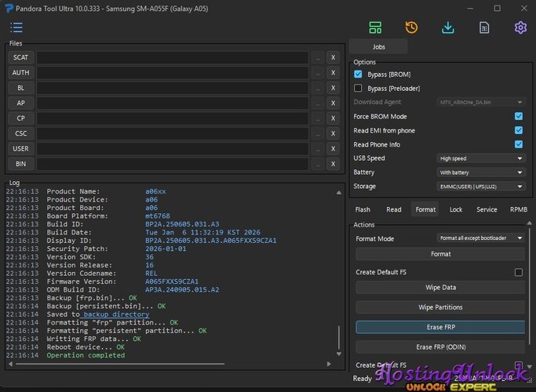Open the Format Mode dropdown
Image resolution: width=536 pixels, height=392 pixels.
[481, 238]
